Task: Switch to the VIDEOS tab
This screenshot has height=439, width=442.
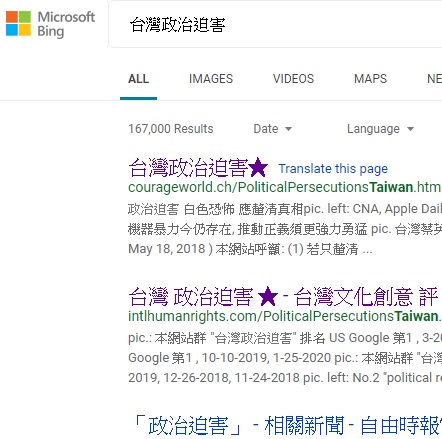Action: (x=293, y=79)
